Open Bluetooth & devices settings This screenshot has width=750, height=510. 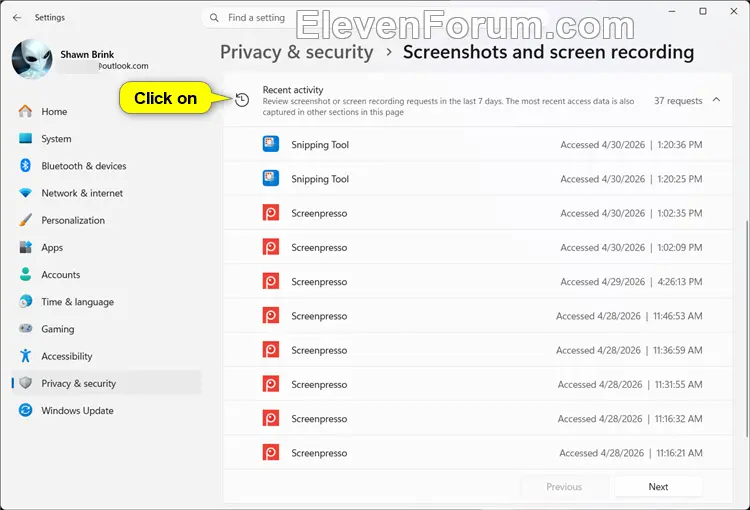[106, 166]
